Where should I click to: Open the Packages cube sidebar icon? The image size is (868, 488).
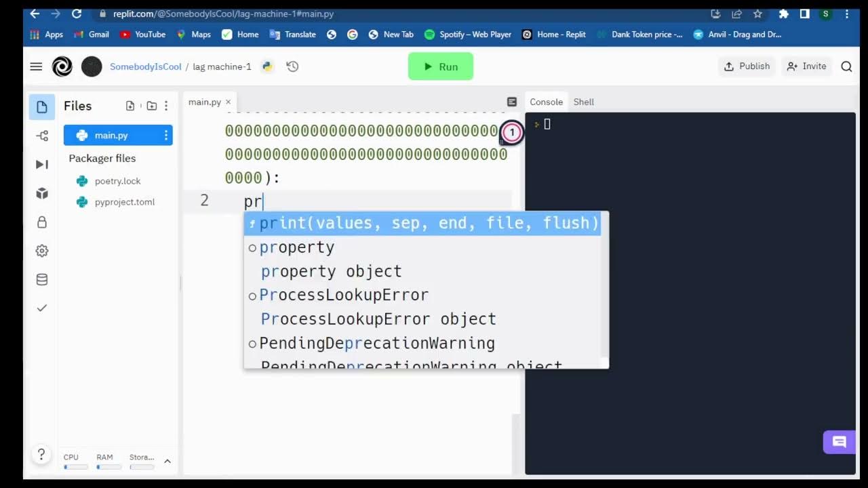click(42, 194)
